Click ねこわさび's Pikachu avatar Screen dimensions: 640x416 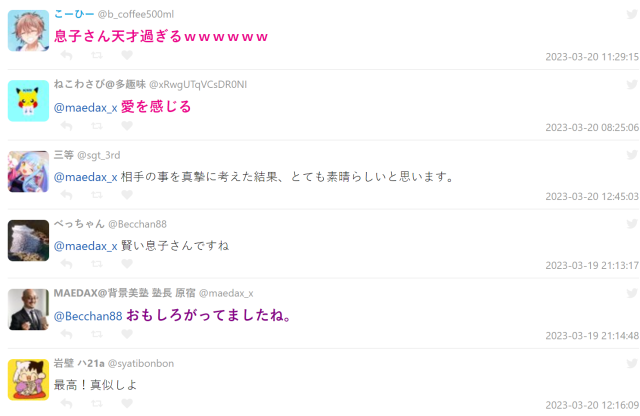[28, 101]
